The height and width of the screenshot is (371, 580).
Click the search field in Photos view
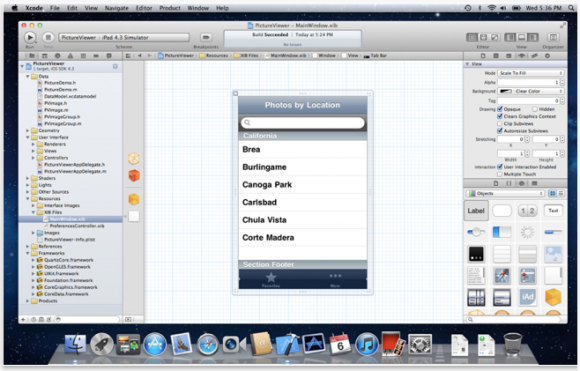pos(303,122)
